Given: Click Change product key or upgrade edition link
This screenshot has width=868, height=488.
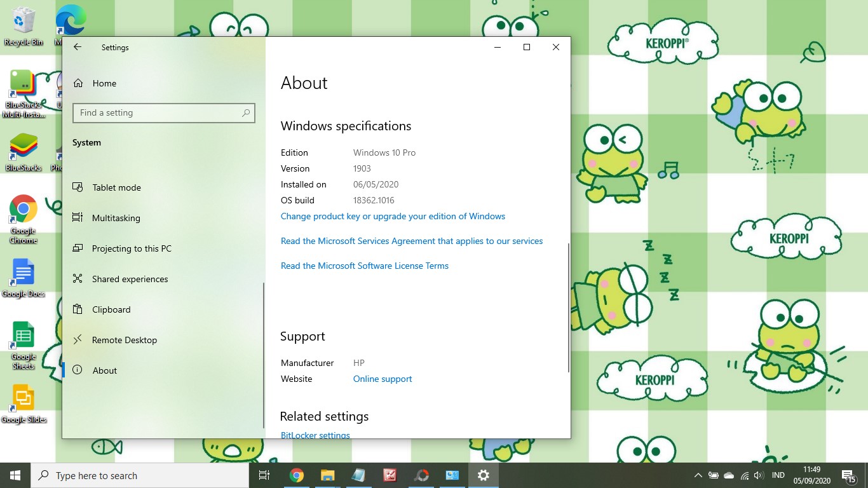Looking at the screenshot, I should 393,216.
